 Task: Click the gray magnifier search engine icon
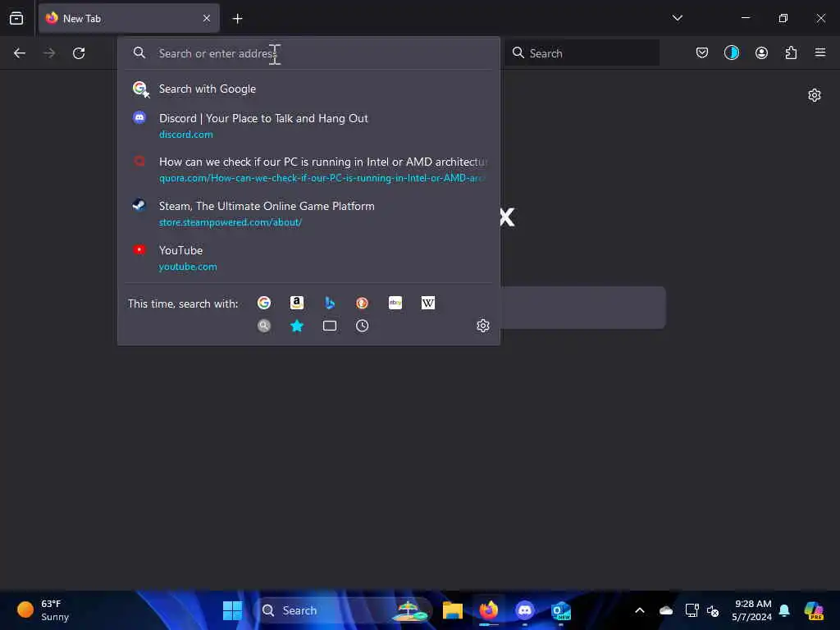pos(264,326)
